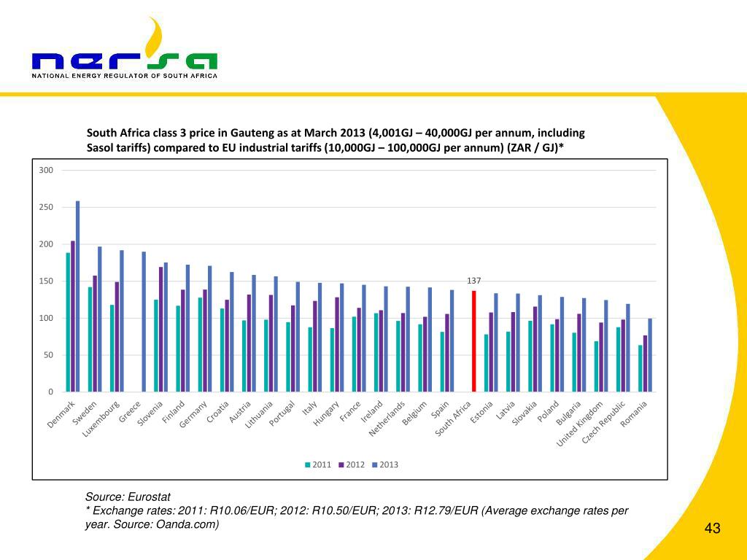Click the red South Africa bar
This screenshot has height=560, width=747.
point(473,341)
